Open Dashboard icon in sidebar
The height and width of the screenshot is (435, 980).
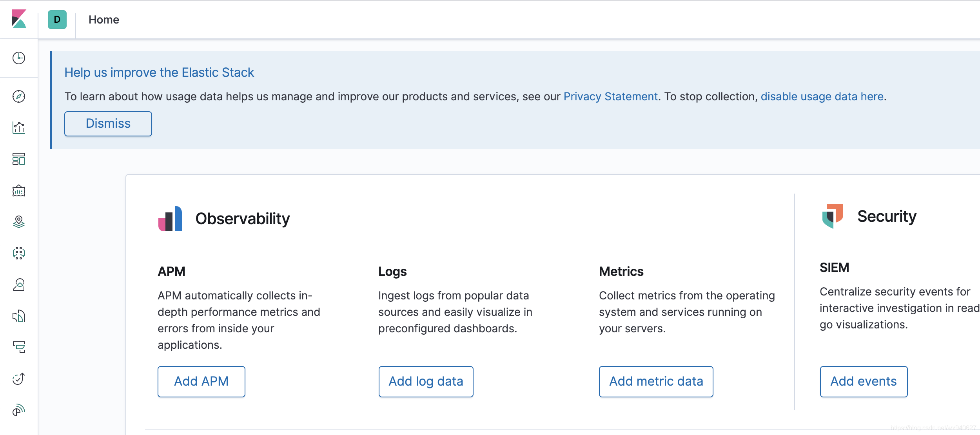[x=19, y=159]
